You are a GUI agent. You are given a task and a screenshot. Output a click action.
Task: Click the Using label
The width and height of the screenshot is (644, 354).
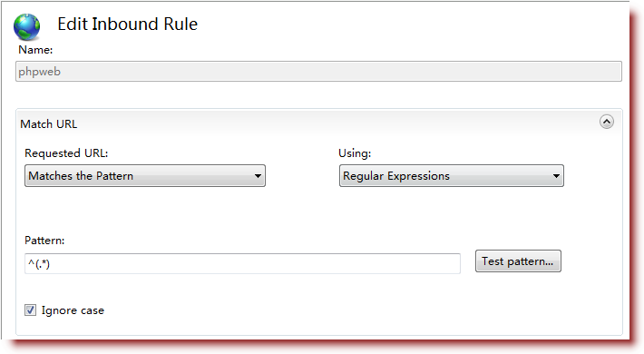coord(355,153)
